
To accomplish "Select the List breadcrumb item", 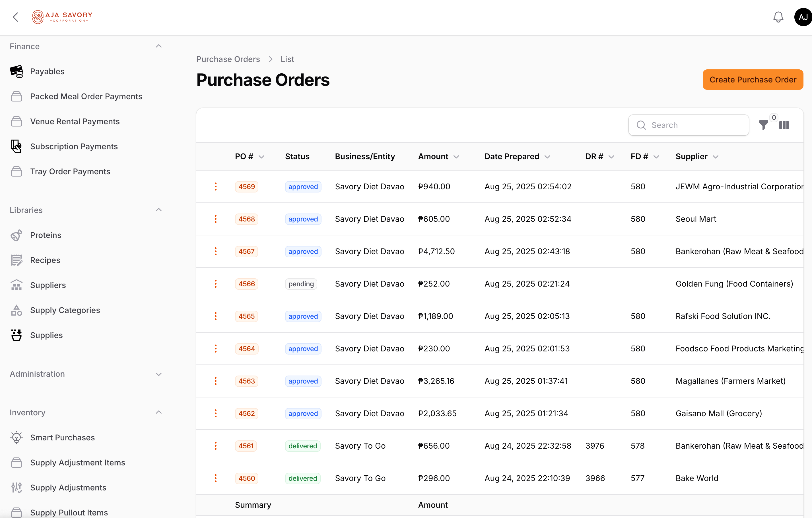I will point(287,59).
